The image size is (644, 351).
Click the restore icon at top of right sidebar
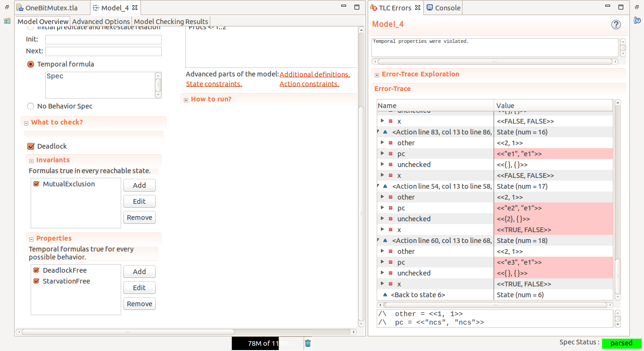pyautogui.click(x=637, y=8)
